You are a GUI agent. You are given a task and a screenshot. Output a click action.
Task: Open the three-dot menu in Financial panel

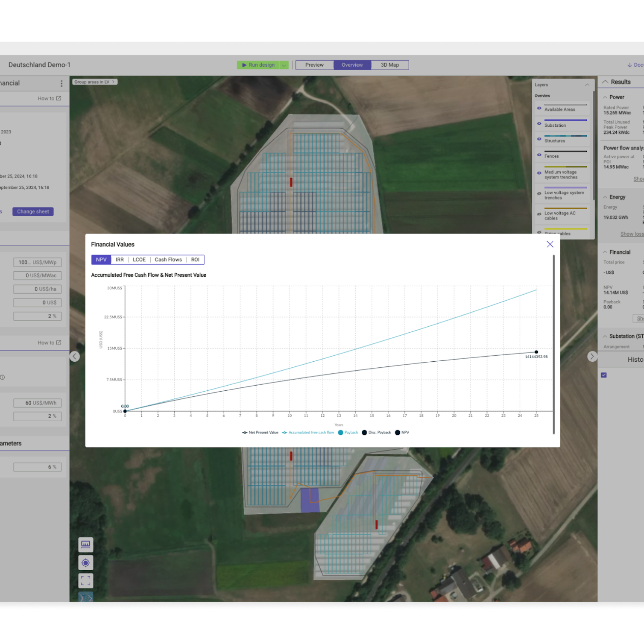click(x=61, y=84)
